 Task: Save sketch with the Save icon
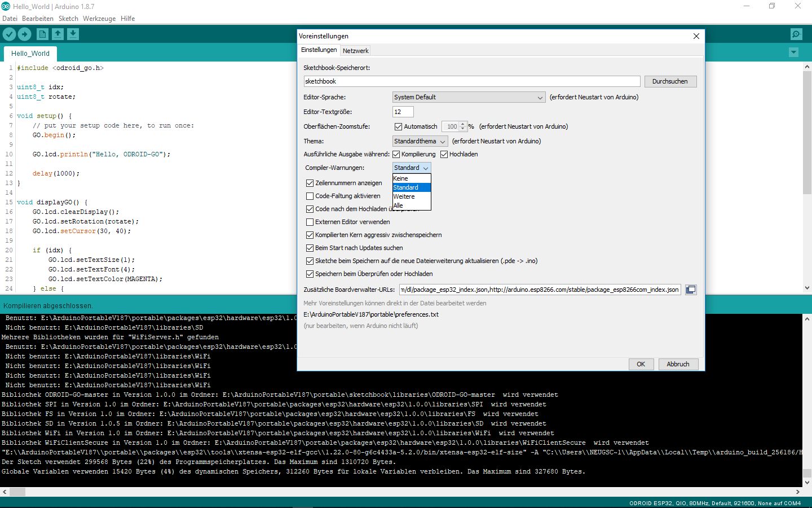click(73, 34)
